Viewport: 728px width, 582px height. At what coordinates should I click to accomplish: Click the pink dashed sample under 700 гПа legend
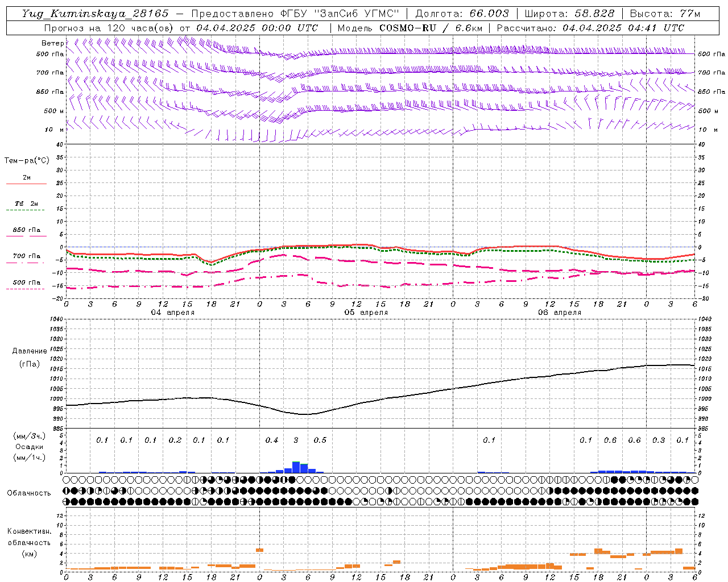click(26, 262)
